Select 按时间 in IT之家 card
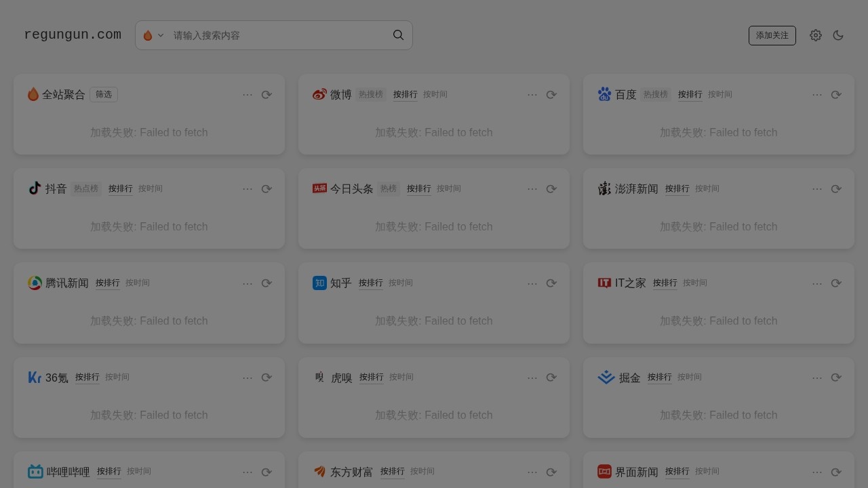Viewport: 868px width, 488px height. [x=695, y=283]
